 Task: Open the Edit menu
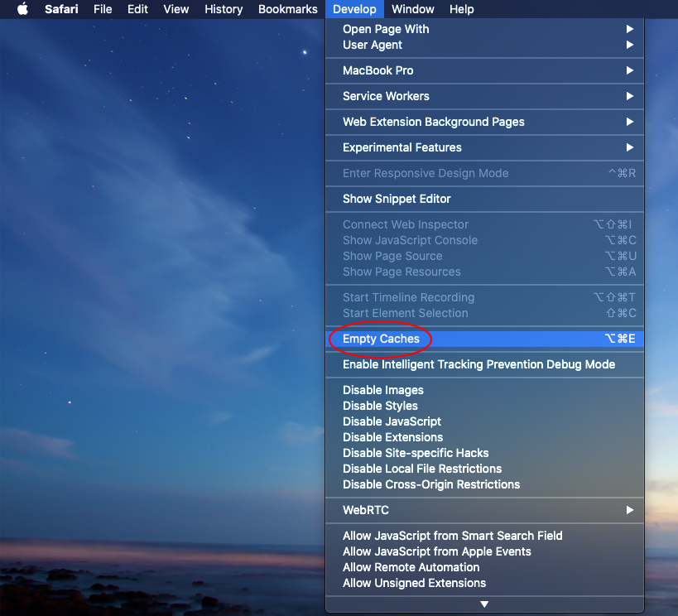tap(137, 9)
